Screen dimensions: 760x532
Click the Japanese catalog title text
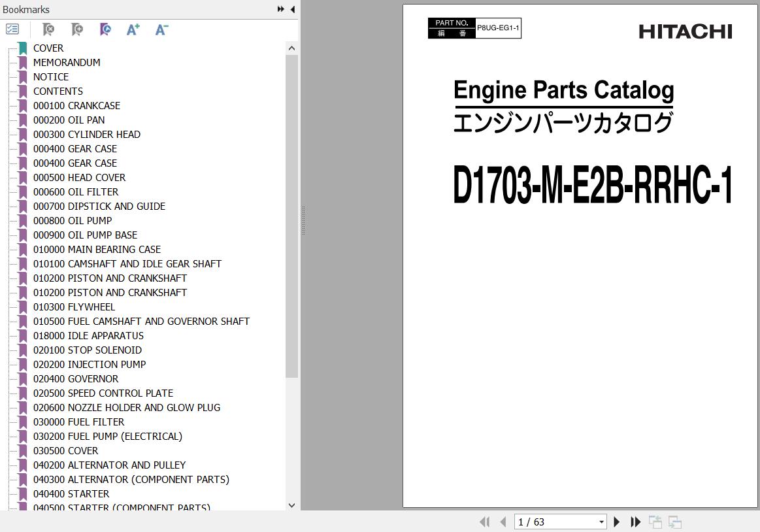pos(563,123)
